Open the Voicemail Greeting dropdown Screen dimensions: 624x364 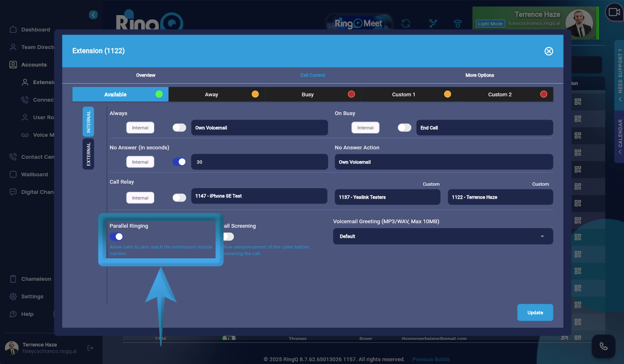443,236
